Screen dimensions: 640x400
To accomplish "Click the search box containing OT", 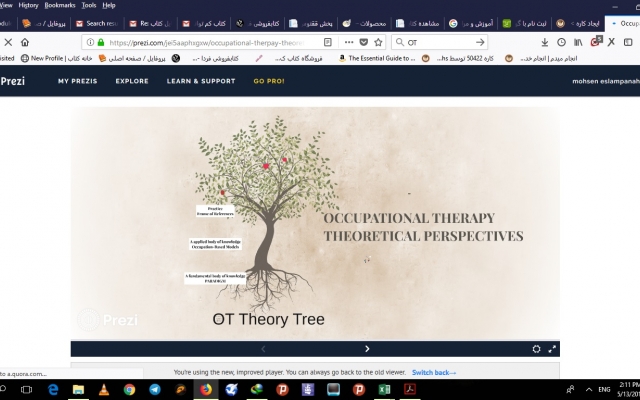I will tap(440, 42).
